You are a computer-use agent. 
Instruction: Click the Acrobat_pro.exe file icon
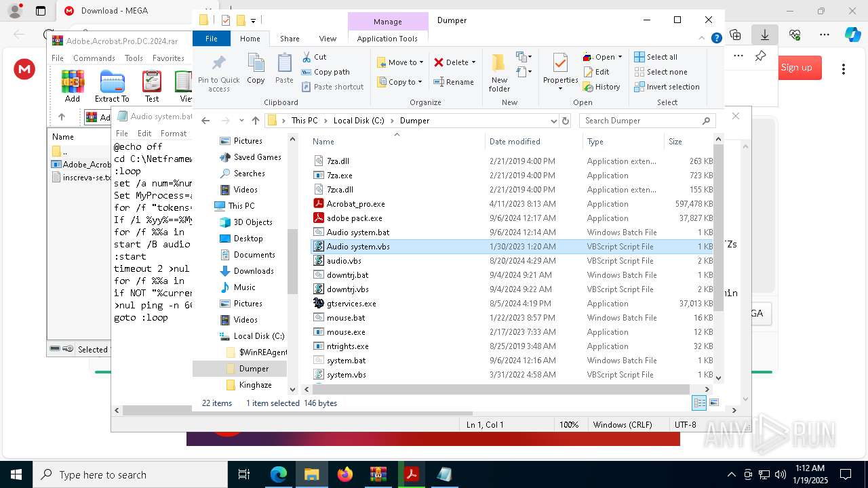pos(318,204)
